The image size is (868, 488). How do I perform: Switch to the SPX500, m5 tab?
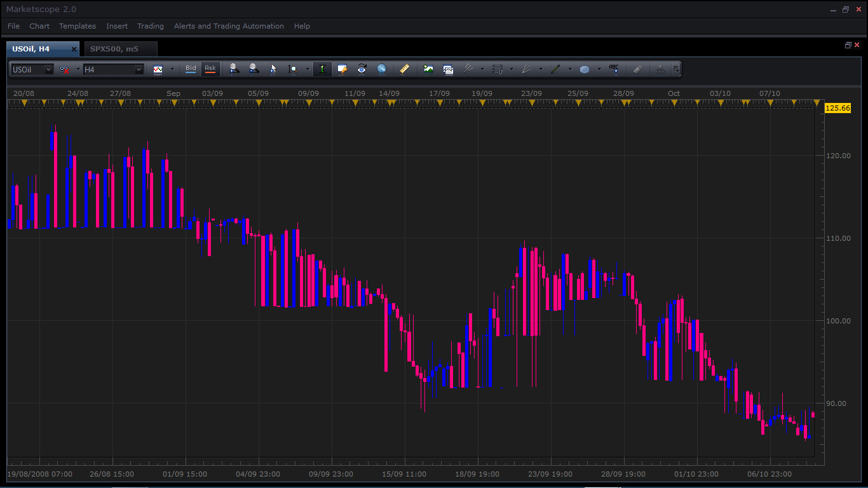pos(114,49)
